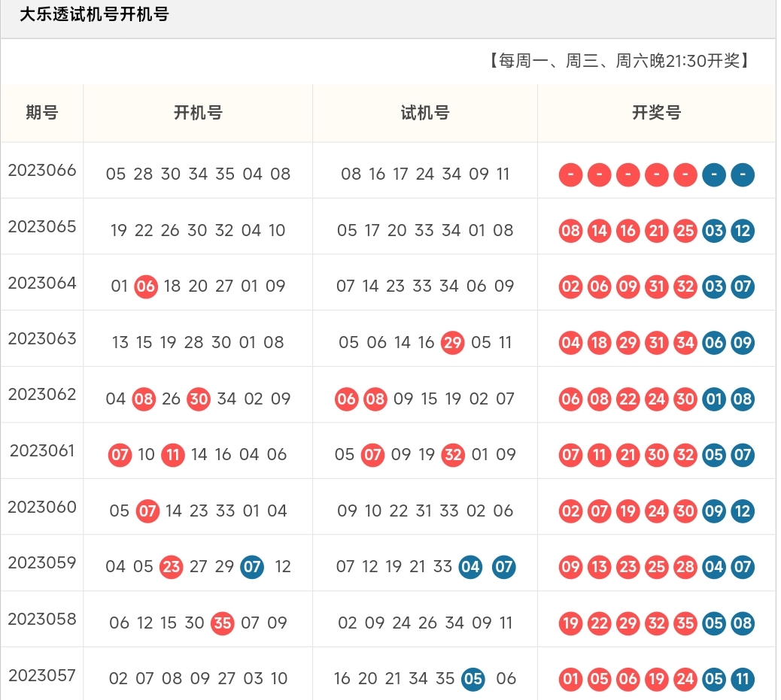This screenshot has width=781, height=700.
Task: Click blue ball 04 in 2023059 试机号
Action: pos(470,567)
